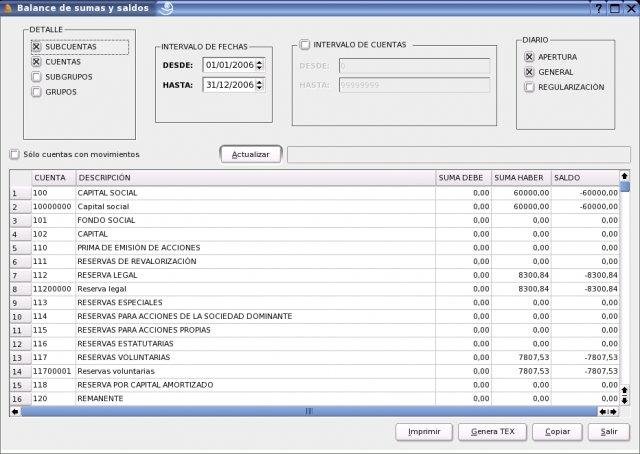Click the empty status field beside Actualizar
This screenshot has width=640, height=454.
[x=459, y=154]
